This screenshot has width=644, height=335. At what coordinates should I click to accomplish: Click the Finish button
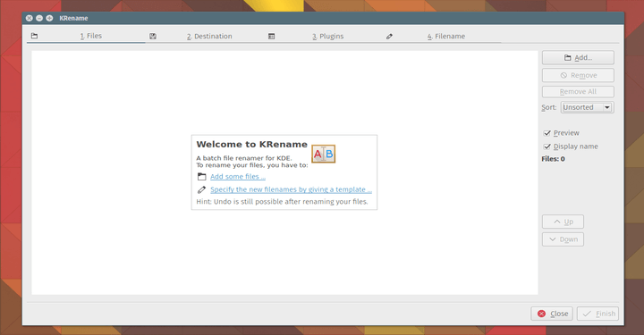(x=597, y=314)
